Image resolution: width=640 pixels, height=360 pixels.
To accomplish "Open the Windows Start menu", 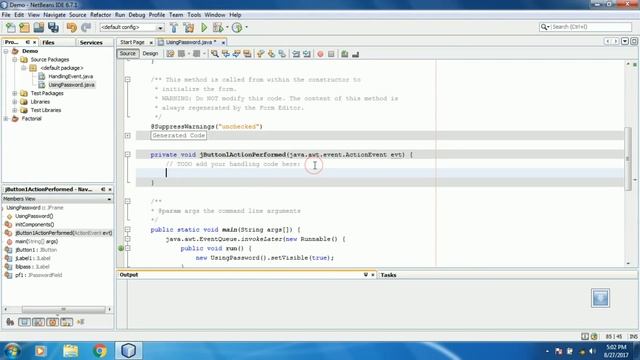I will pos(12,351).
